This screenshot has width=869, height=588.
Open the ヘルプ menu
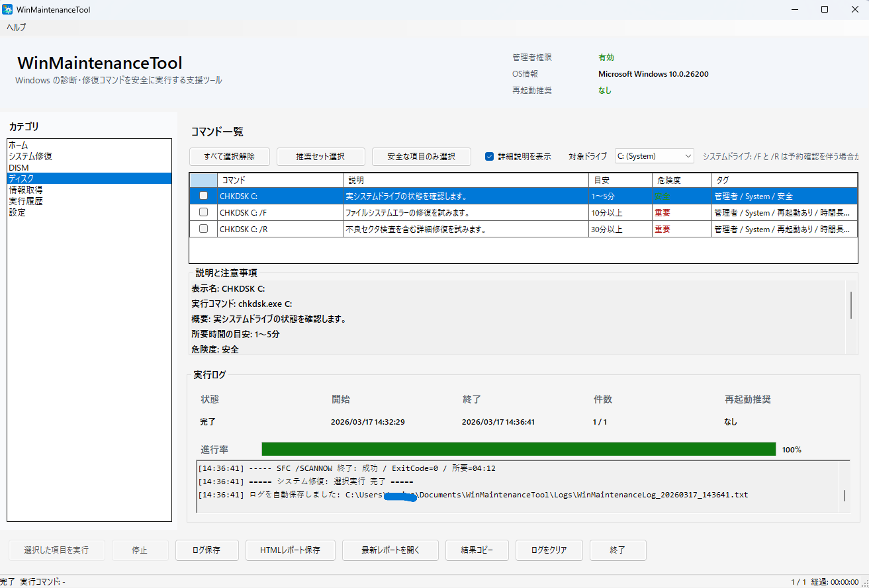pos(15,27)
